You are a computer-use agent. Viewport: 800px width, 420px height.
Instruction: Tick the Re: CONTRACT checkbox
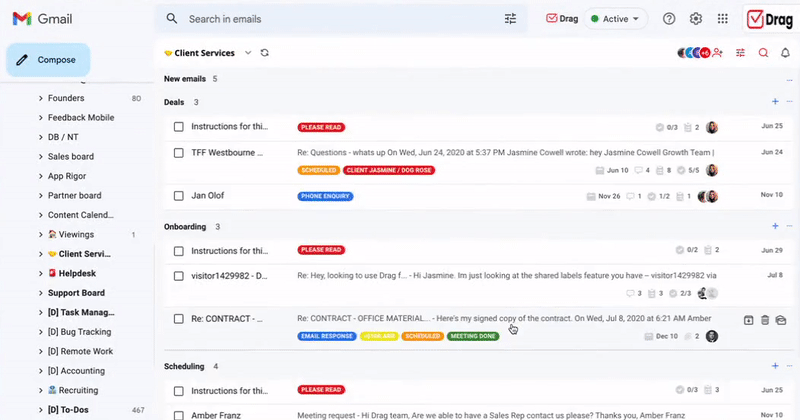[x=179, y=319]
